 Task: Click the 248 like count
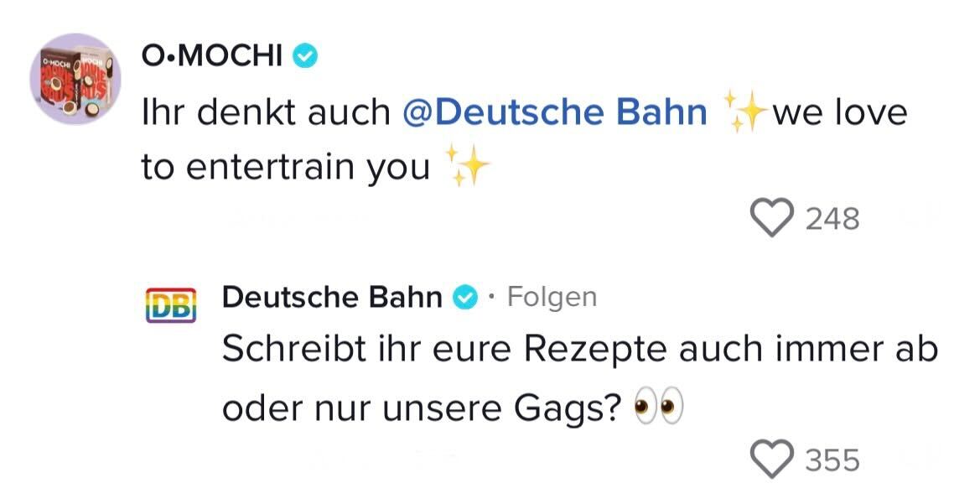tap(832, 220)
